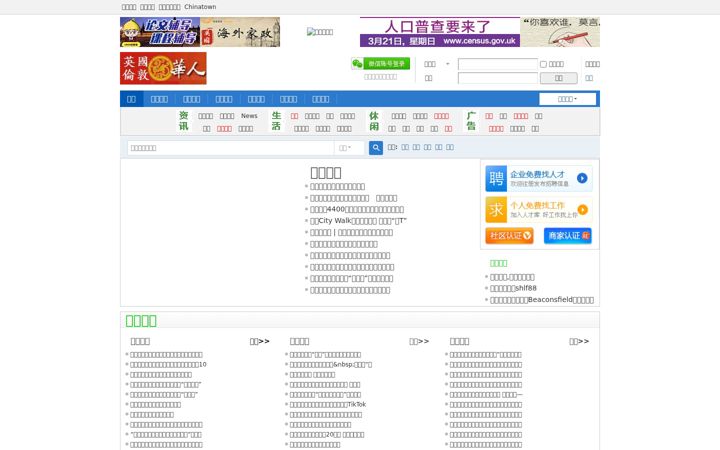
Task: Open the 论文辅导 课程辅导 banner ad
Action: click(x=160, y=32)
